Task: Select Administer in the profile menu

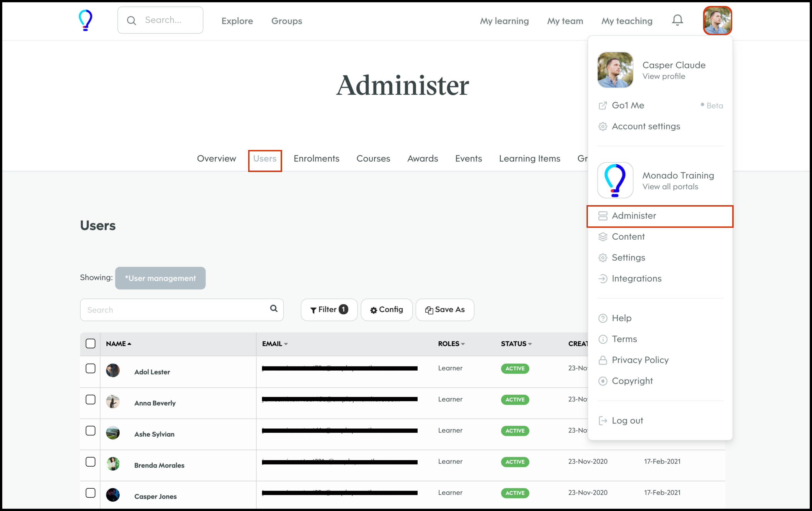Action: (x=634, y=216)
